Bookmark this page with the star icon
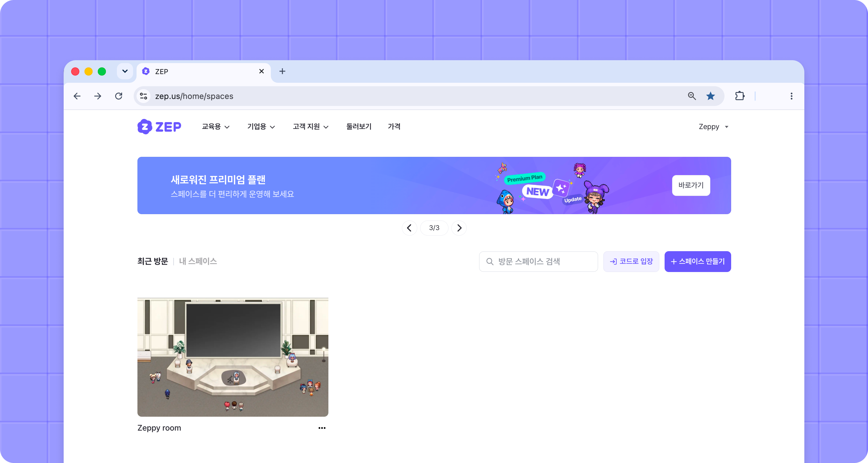Screen dimensions: 868x463 711,96
